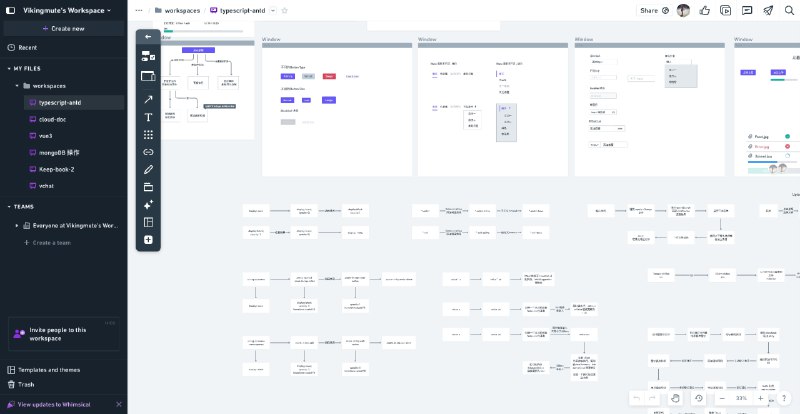Click the thumbs-up like icon
The height and width of the screenshot is (414, 800).
705,10
